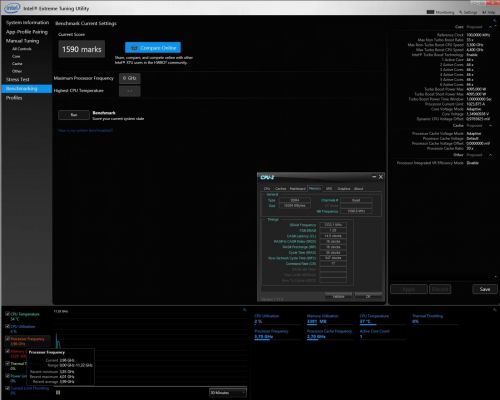
Task: Switch to the Memory tab in CPU-Z
Action: (x=315, y=188)
